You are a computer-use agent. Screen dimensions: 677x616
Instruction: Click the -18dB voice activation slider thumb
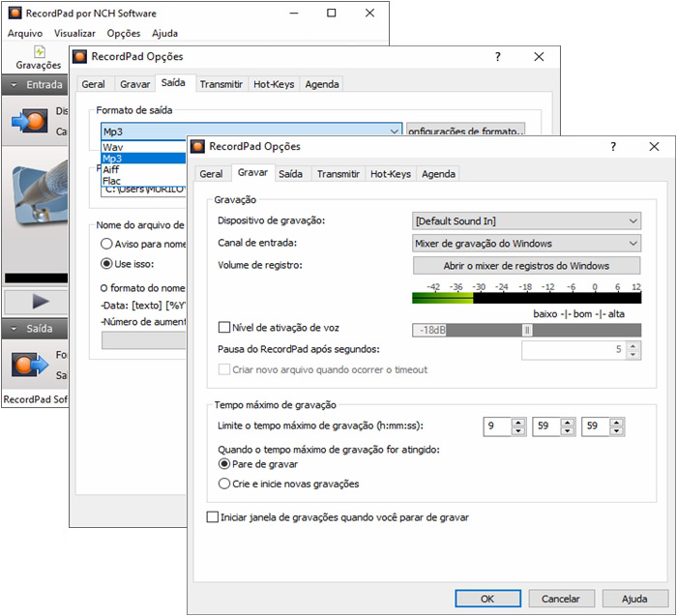pyautogui.click(x=527, y=330)
